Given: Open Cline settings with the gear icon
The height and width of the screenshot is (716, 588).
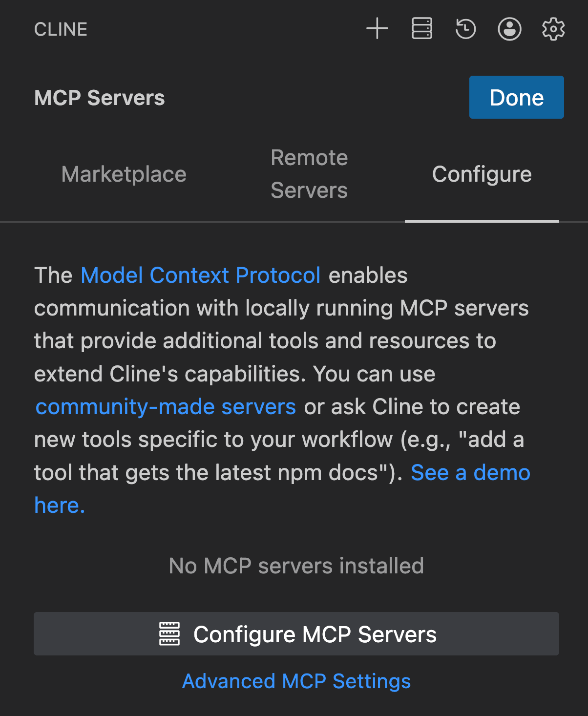Looking at the screenshot, I should pyautogui.click(x=553, y=29).
